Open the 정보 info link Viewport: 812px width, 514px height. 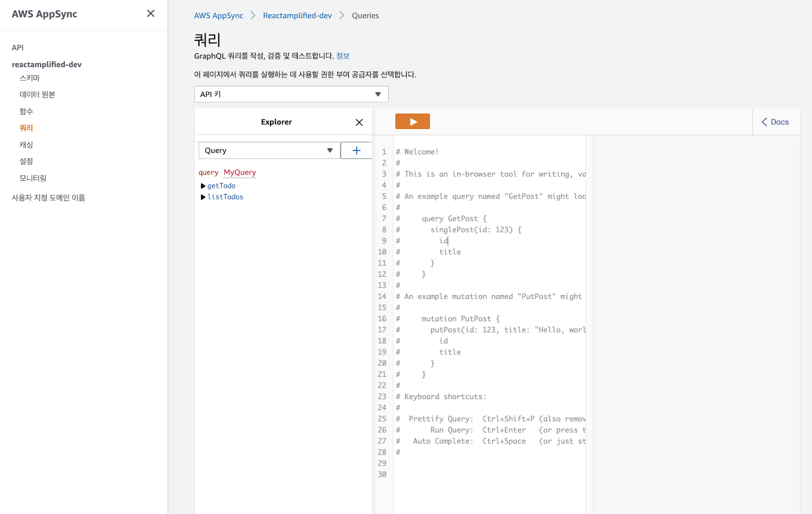point(343,56)
